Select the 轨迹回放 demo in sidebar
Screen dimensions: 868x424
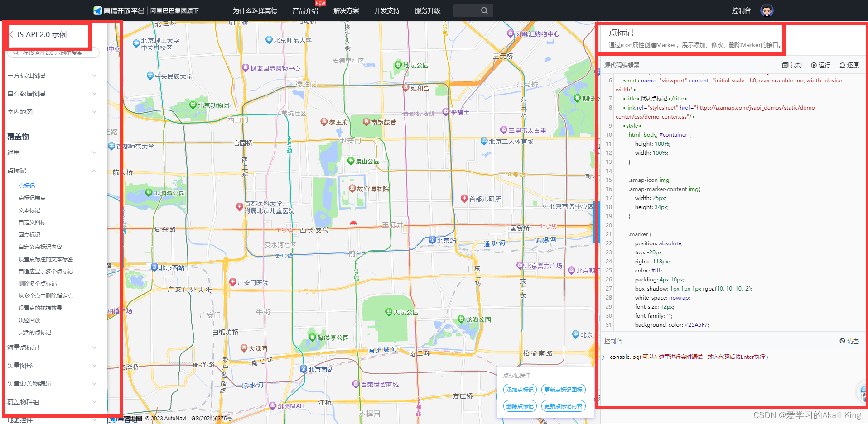coord(29,320)
